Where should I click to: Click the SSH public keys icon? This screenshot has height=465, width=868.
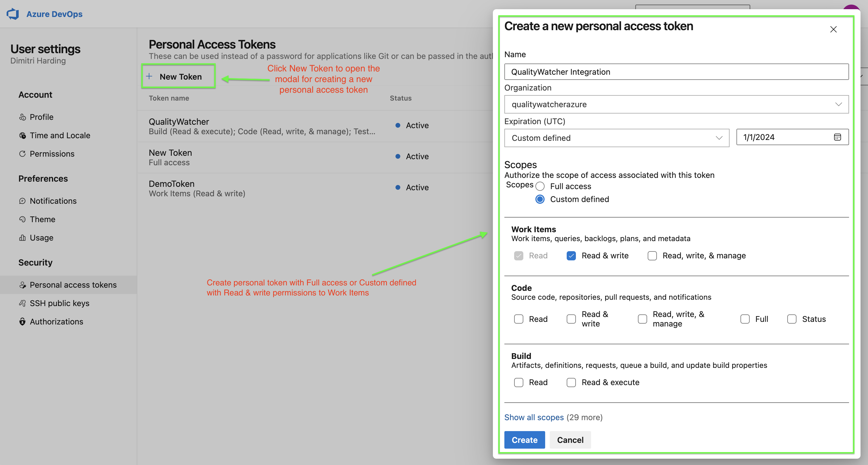point(23,303)
